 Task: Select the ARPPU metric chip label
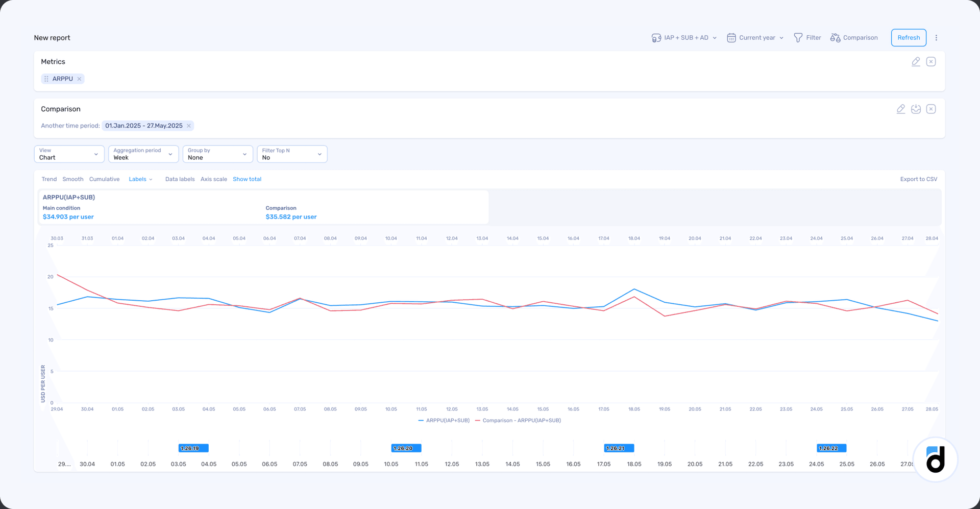click(x=63, y=79)
